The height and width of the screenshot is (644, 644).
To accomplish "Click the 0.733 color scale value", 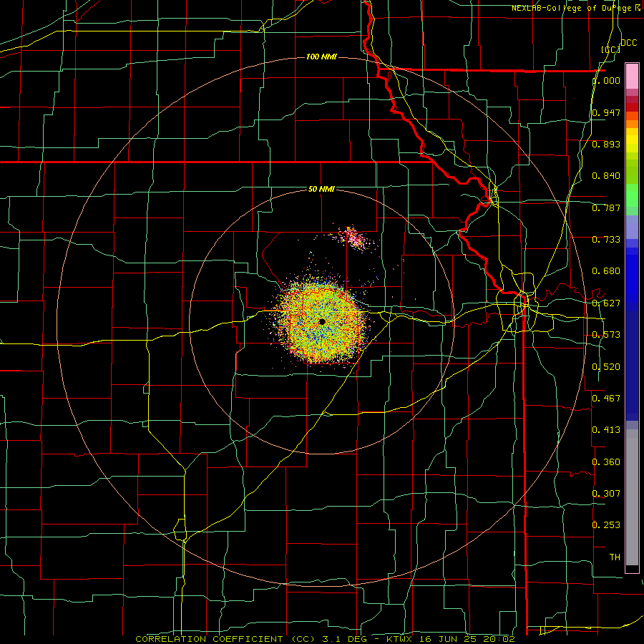I will click(x=606, y=240).
